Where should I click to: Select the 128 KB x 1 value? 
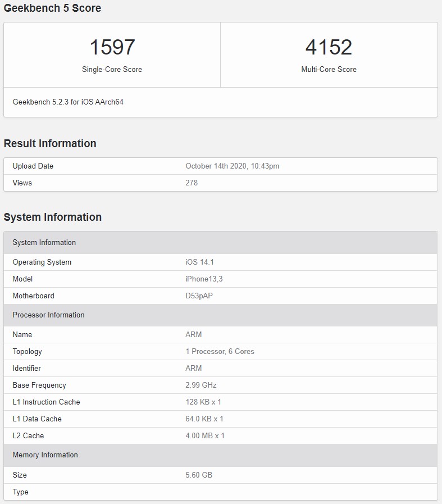tap(203, 402)
